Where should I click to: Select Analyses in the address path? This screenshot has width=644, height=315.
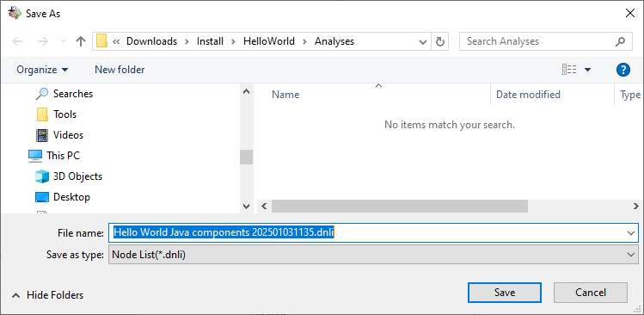click(334, 41)
